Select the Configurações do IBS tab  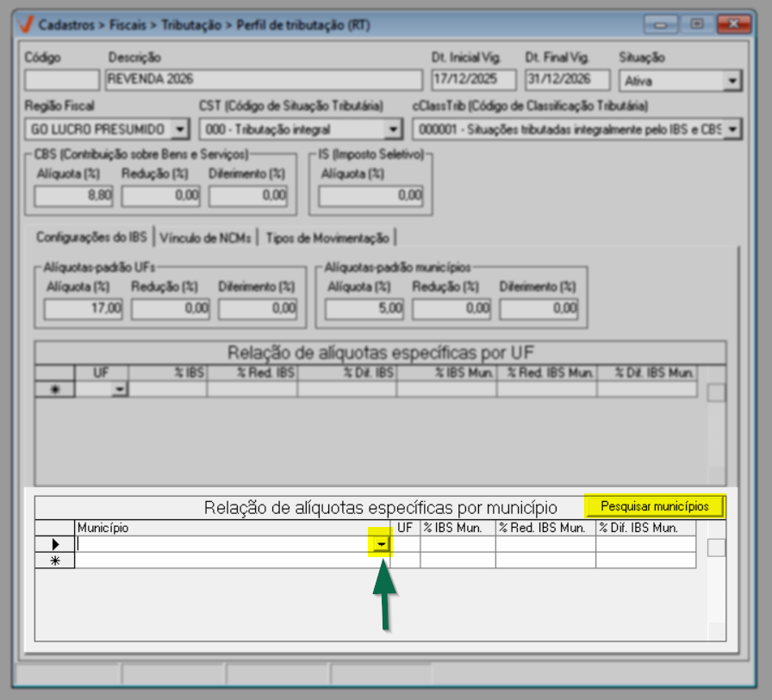[x=93, y=238]
